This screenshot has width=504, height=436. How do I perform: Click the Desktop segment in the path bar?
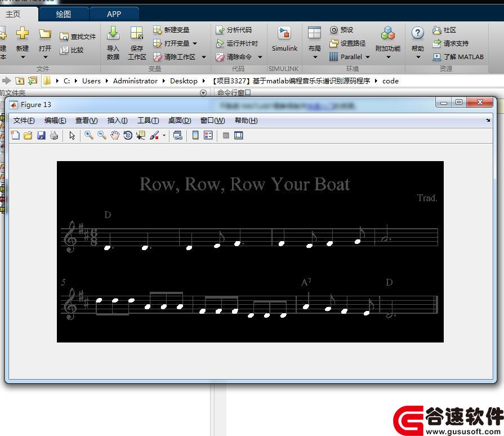(x=184, y=81)
